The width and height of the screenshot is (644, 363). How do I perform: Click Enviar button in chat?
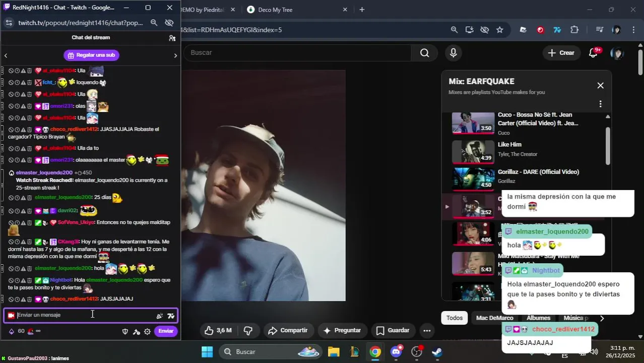click(x=166, y=331)
